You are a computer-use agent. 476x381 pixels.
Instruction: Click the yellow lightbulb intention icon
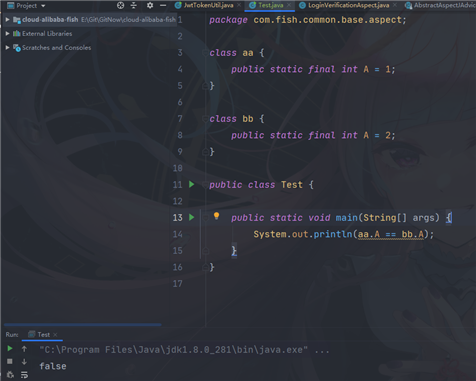coord(216,216)
